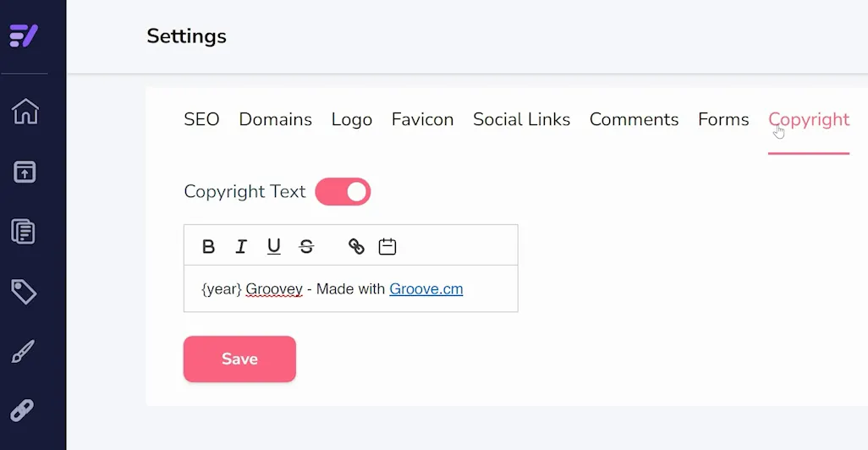The image size is (868, 450).
Task: Disable the Copyright Text toggle
Action: click(343, 191)
